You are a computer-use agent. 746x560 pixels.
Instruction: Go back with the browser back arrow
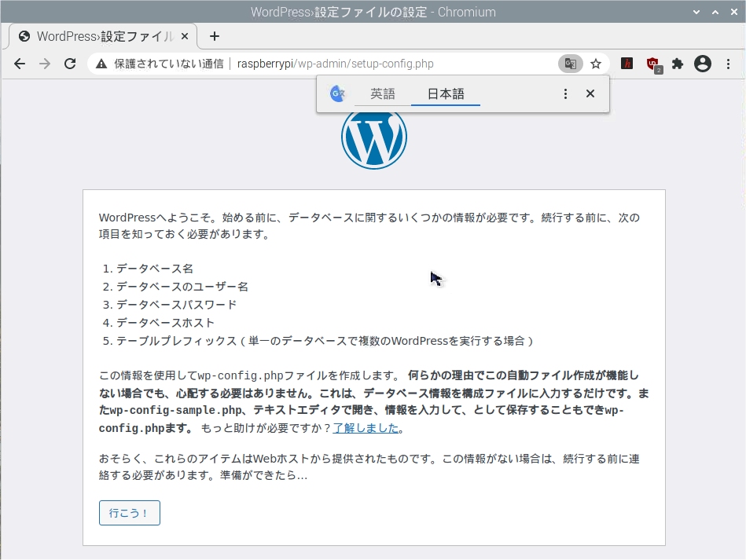20,64
